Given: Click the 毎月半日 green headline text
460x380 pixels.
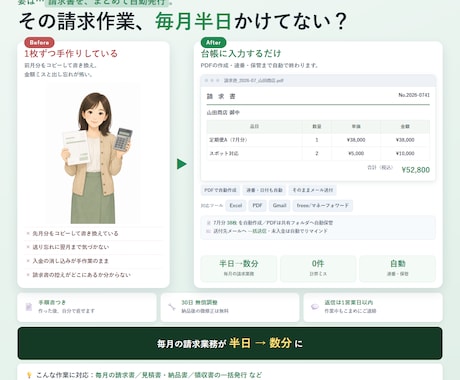Looking at the screenshot, I should [193, 21].
